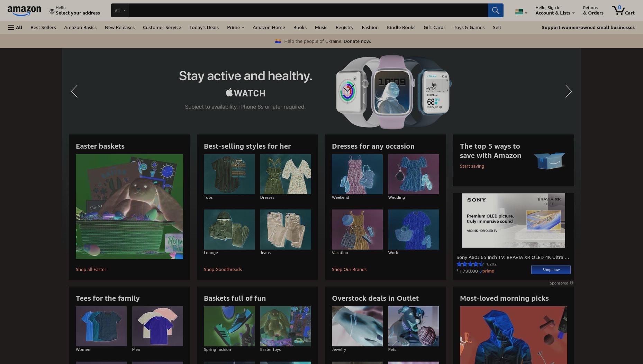Select the Jeans thumbnail
643x364 pixels.
pyautogui.click(x=286, y=230)
